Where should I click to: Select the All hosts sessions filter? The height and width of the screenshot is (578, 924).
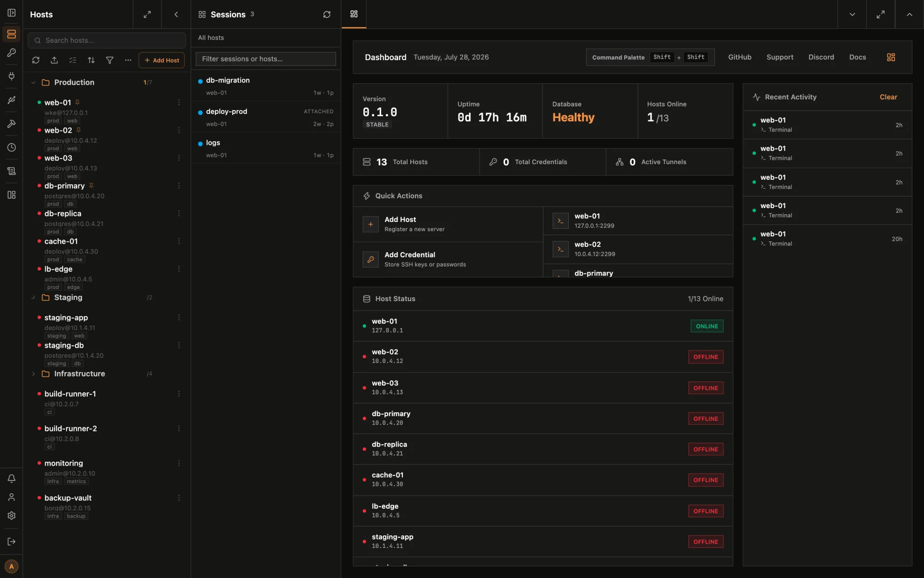click(x=211, y=37)
